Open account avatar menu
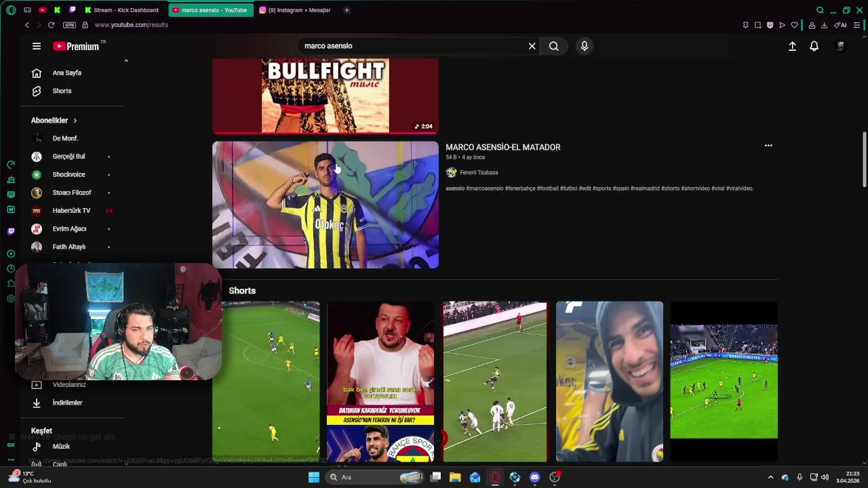The height and width of the screenshot is (488, 868). point(840,46)
